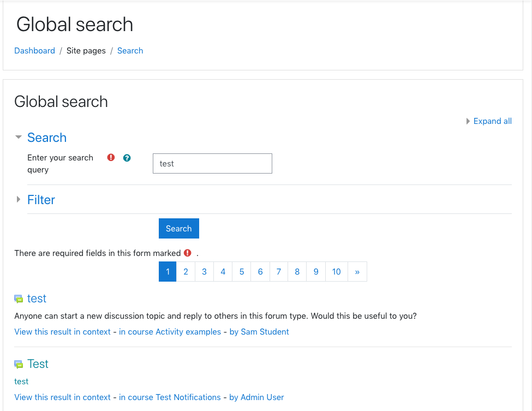
Task: Click the large 'Global search' page title
Action: [75, 25]
